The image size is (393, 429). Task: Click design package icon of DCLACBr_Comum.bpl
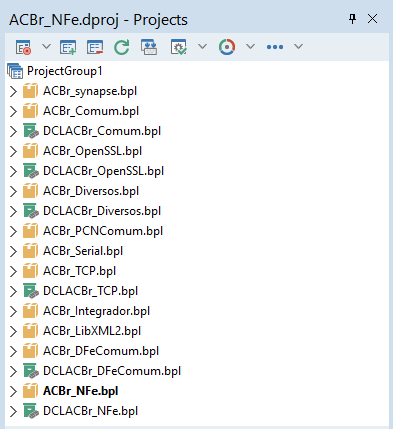point(31,131)
